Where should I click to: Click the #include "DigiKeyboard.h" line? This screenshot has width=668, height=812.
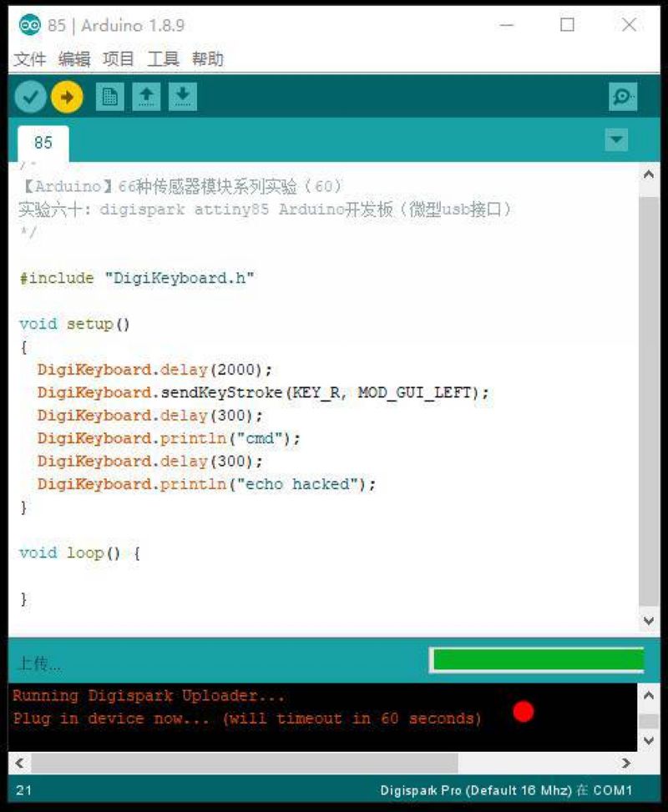[137, 278]
